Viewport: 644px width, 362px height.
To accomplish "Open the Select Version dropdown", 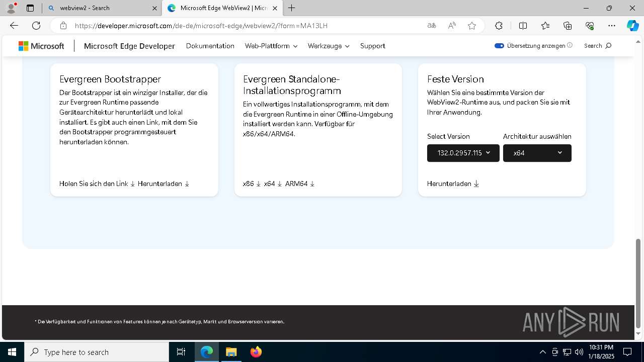I will pos(463,153).
